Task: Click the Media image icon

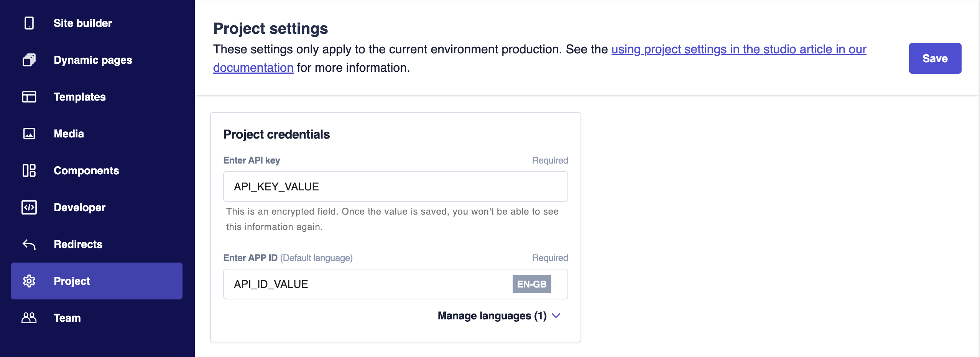Action: click(29, 134)
